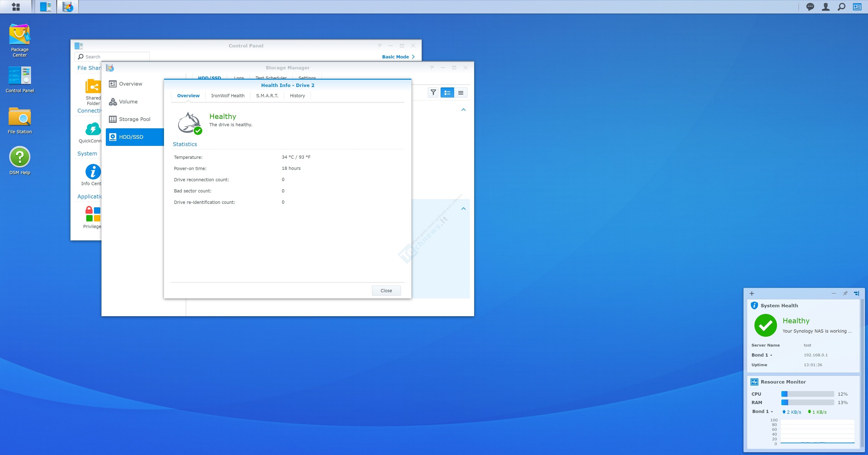Viewport: 868px width, 455px height.
Task: Switch to the History tab
Action: (297, 96)
